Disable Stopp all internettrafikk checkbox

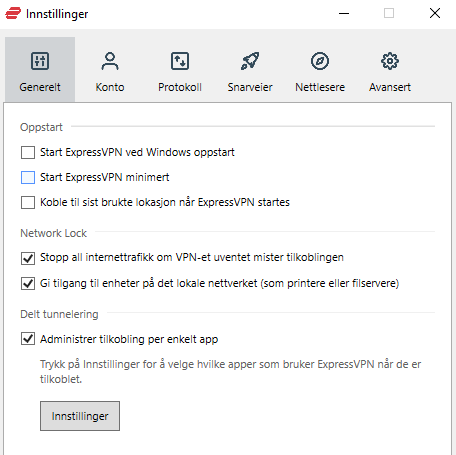[28, 258]
